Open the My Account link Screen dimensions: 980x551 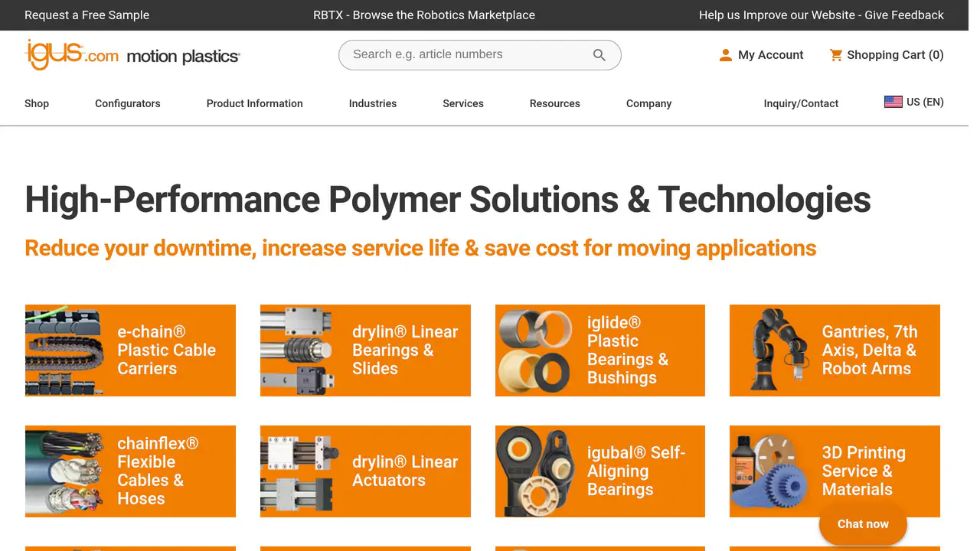[x=762, y=55]
